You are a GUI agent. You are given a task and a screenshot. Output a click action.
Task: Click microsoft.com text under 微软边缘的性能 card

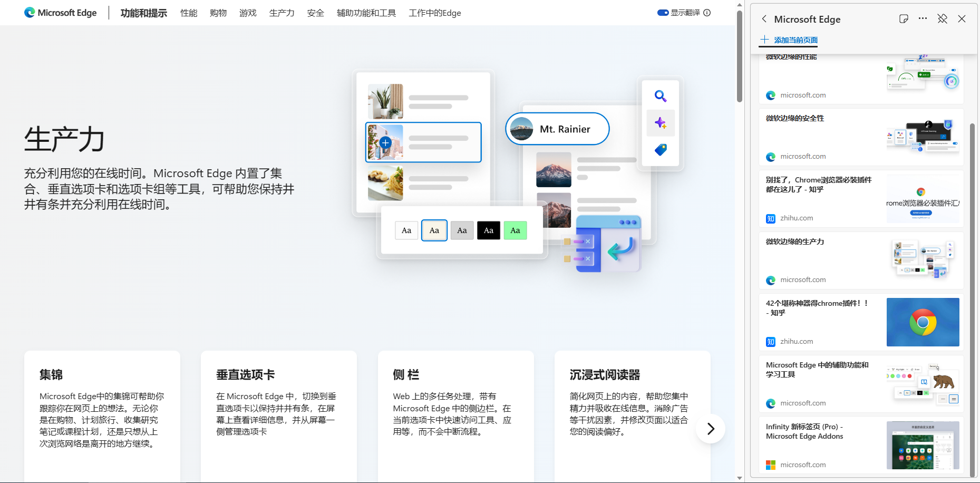(803, 95)
